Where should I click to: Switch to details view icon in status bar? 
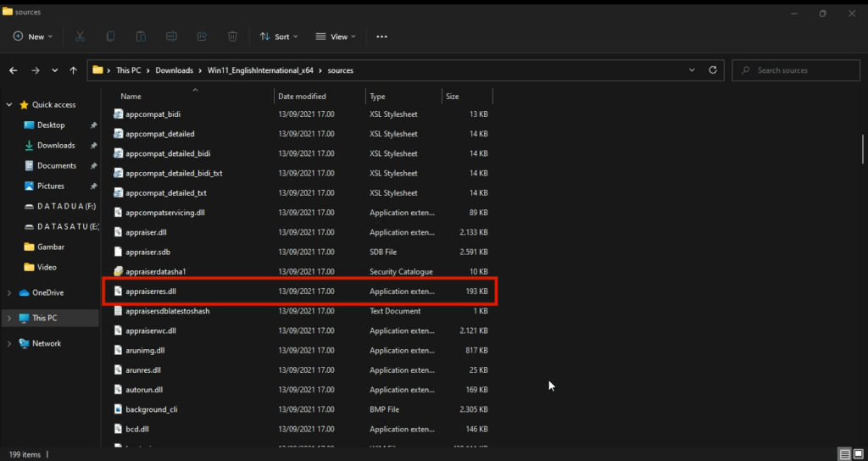click(x=845, y=455)
